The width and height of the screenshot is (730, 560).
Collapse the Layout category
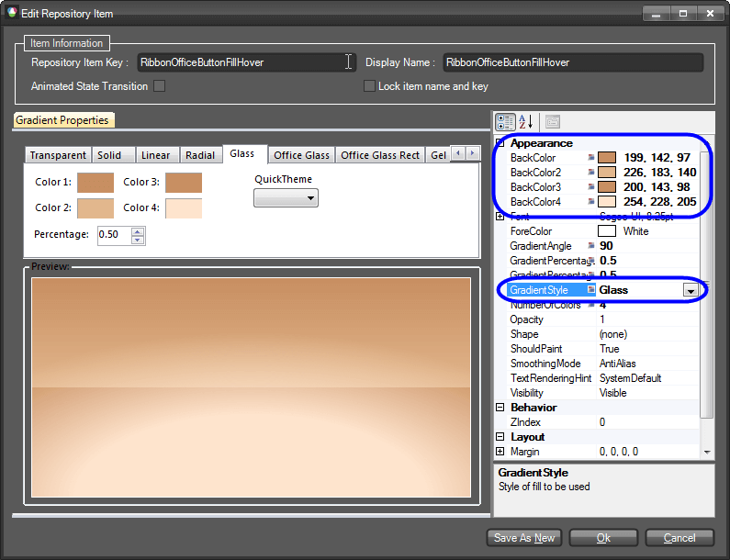coord(500,437)
